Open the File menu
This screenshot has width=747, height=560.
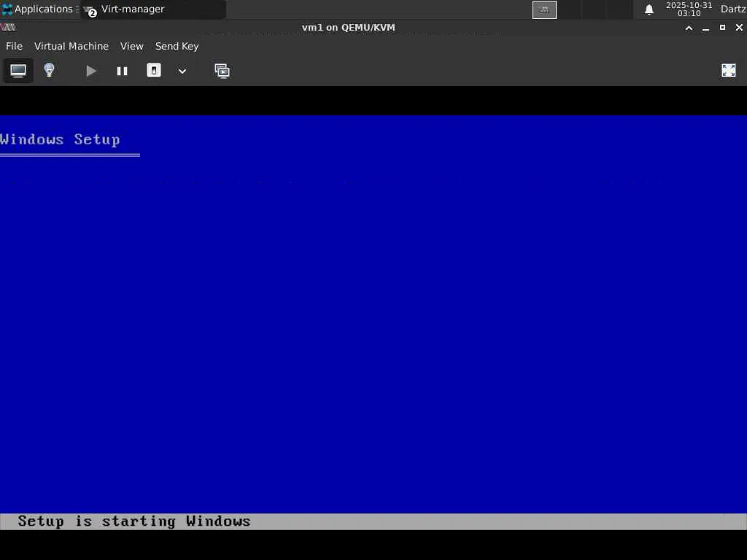tap(14, 46)
